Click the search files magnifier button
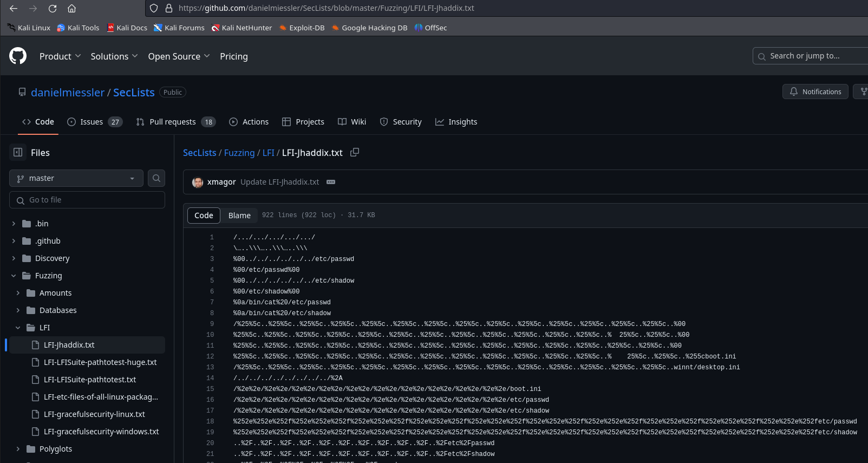The height and width of the screenshot is (463, 868). tap(156, 178)
